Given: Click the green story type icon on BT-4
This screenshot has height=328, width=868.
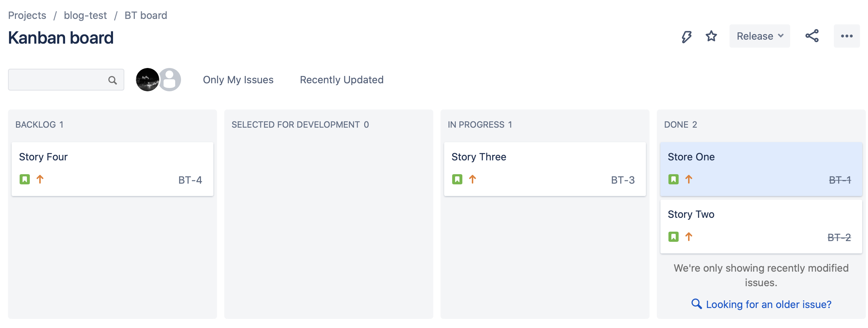Looking at the screenshot, I should point(25,179).
